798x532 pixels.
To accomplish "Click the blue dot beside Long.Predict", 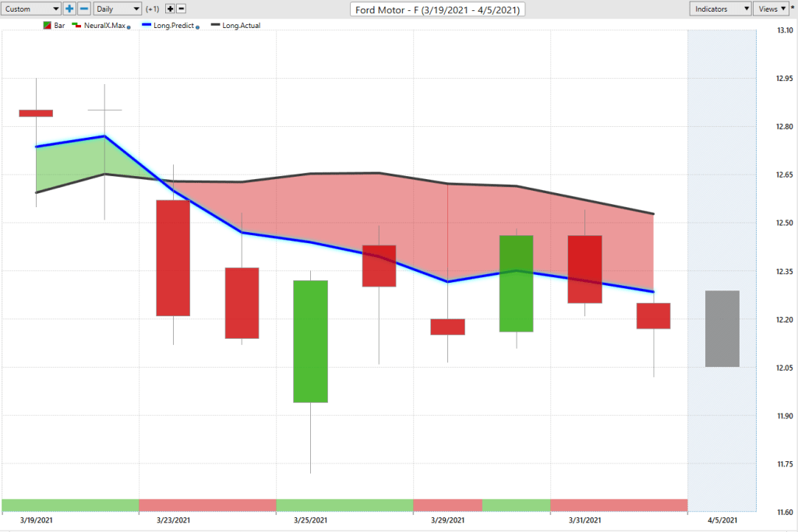I will click(x=197, y=27).
